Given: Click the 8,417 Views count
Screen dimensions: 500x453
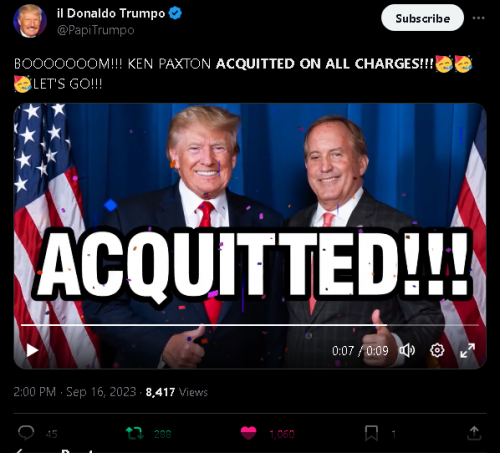Looking at the screenshot, I should pos(177,392).
